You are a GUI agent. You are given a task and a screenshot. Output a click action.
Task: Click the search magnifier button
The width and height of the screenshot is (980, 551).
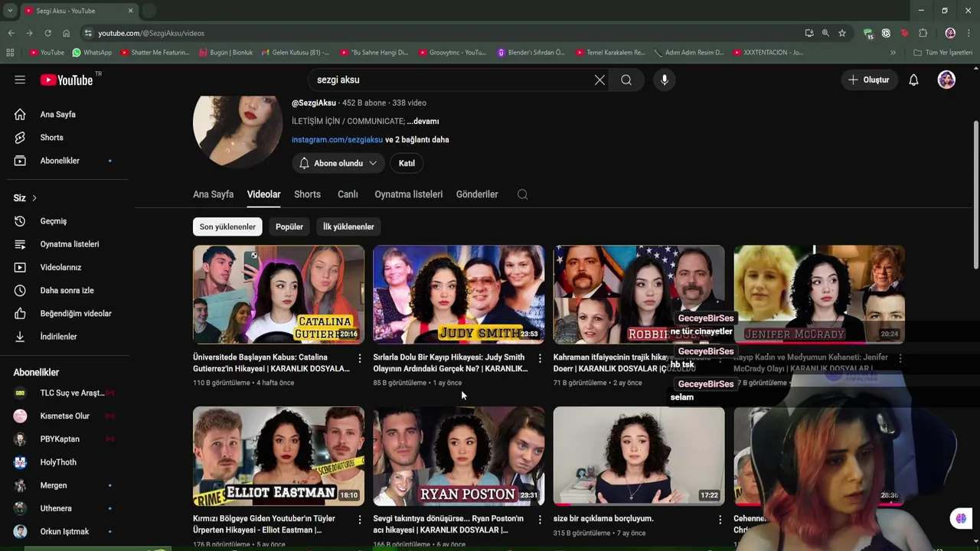pos(626,80)
